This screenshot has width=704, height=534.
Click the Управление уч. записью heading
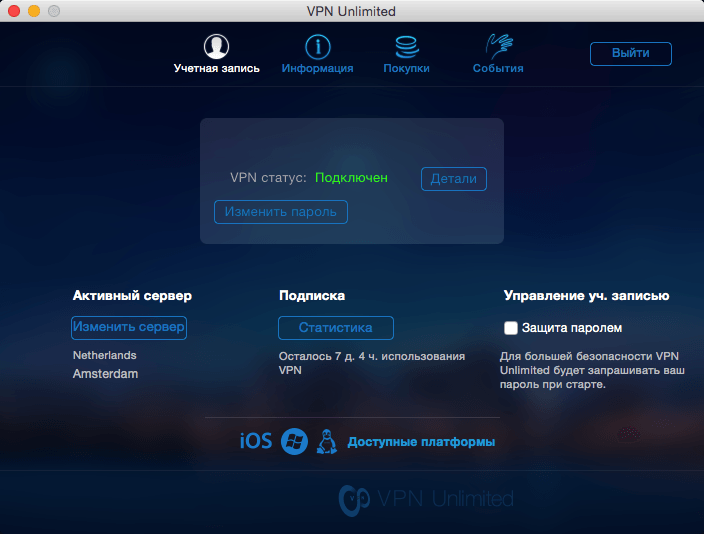tap(586, 296)
